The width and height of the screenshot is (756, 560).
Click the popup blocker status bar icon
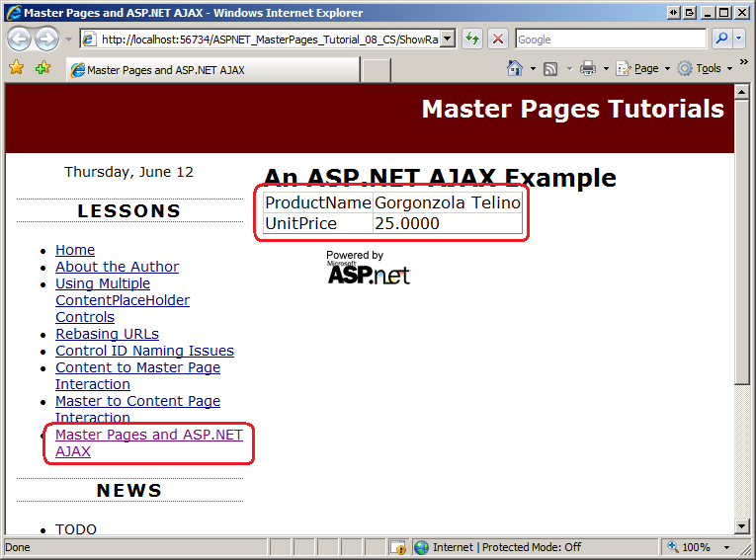point(398,547)
